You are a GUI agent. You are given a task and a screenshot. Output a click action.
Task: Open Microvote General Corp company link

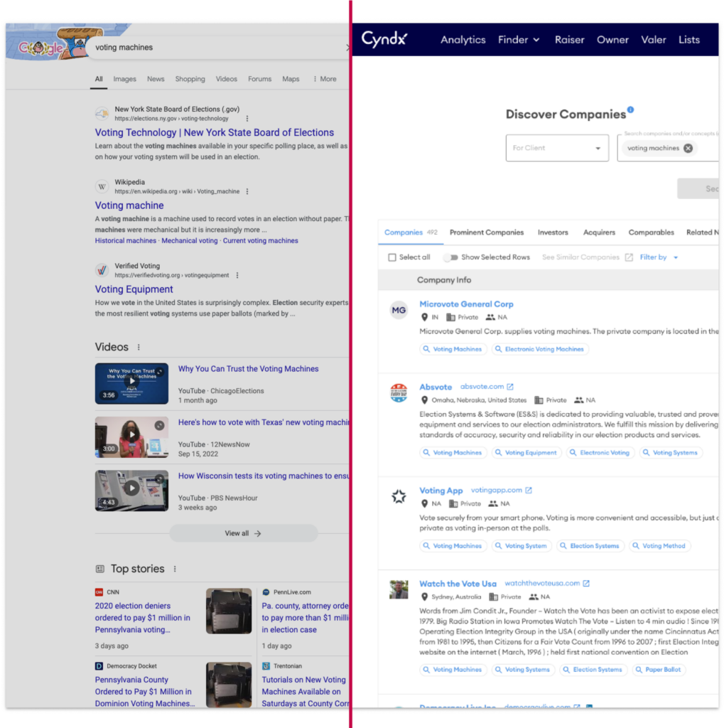coord(466,304)
